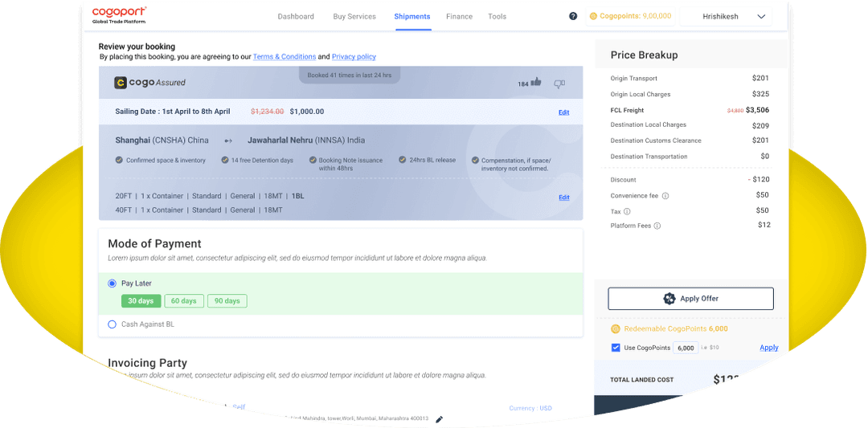Select the Pay Later radio option
The image size is (868, 428).
113,283
